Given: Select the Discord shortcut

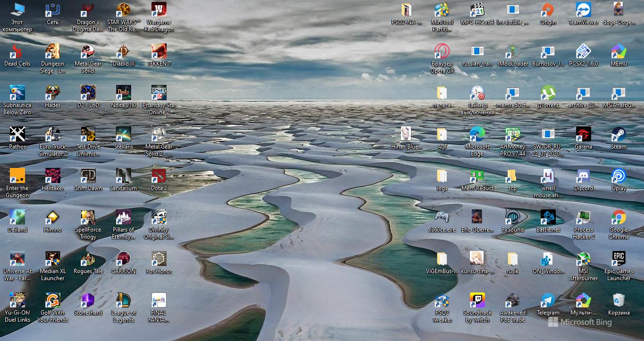Looking at the screenshot, I should [x=584, y=180].
